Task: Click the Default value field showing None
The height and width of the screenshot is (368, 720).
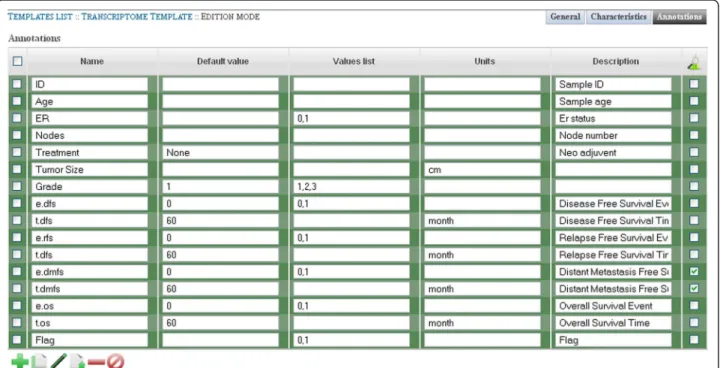Action: [x=220, y=153]
